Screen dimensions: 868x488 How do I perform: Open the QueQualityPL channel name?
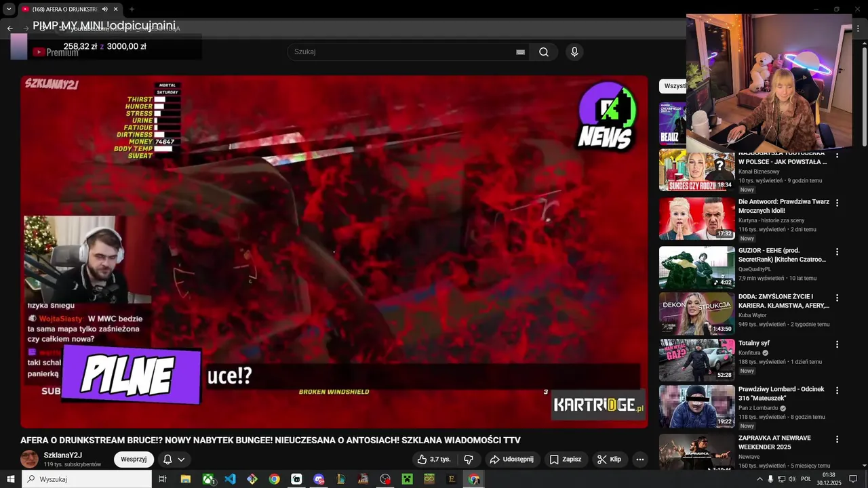click(755, 269)
